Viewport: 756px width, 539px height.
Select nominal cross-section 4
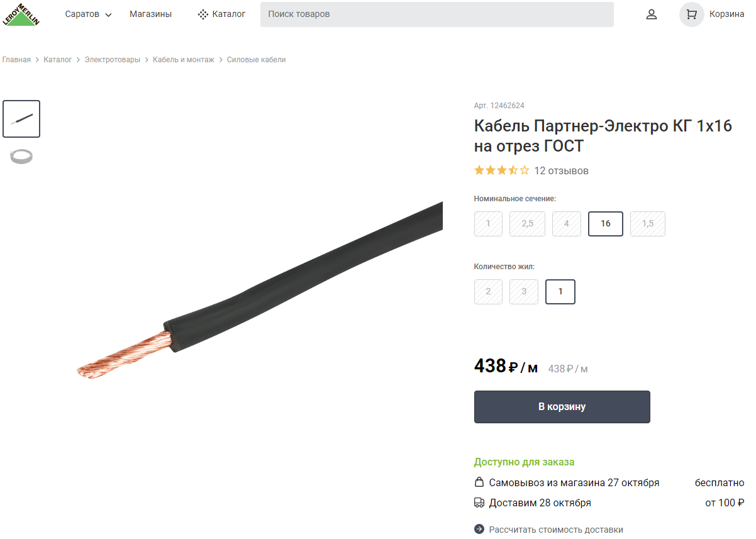pos(566,224)
